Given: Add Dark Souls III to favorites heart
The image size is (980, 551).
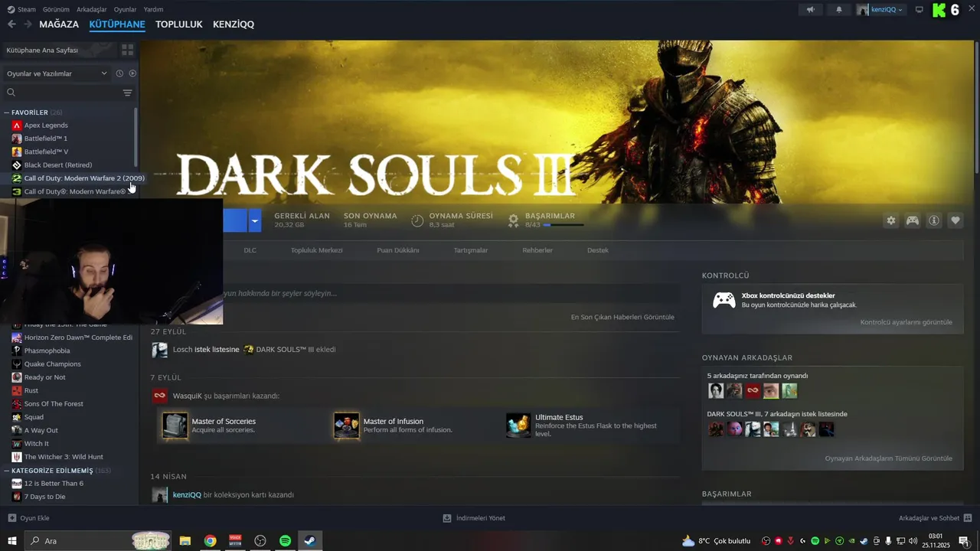Looking at the screenshot, I should 955,220.
